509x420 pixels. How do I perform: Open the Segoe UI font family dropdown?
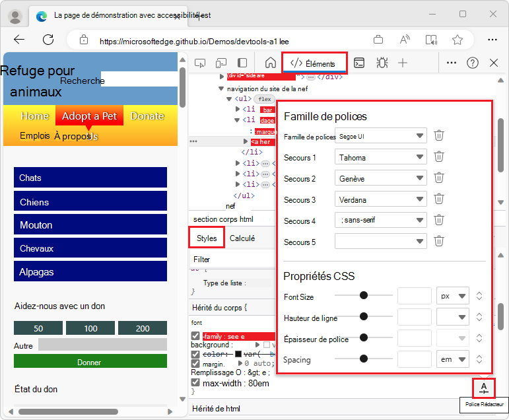point(381,136)
